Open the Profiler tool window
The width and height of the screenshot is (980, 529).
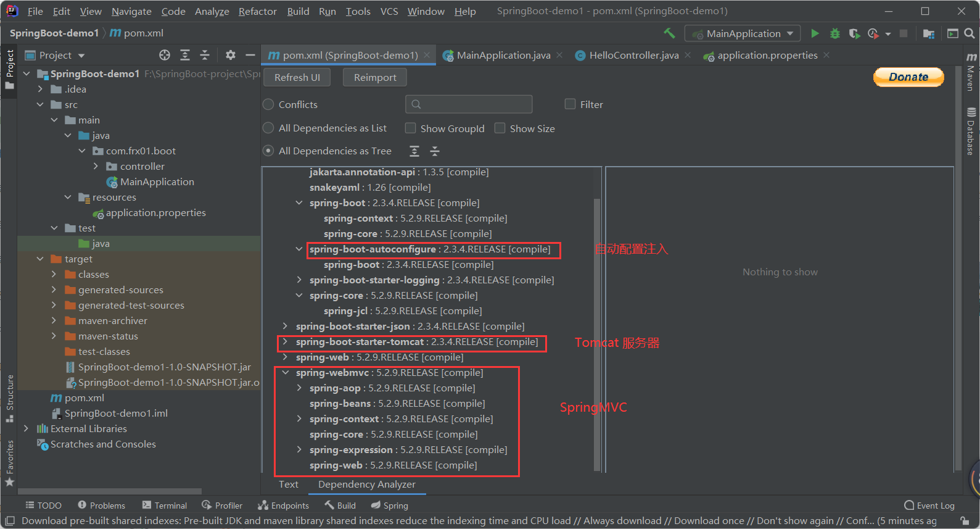click(x=222, y=506)
